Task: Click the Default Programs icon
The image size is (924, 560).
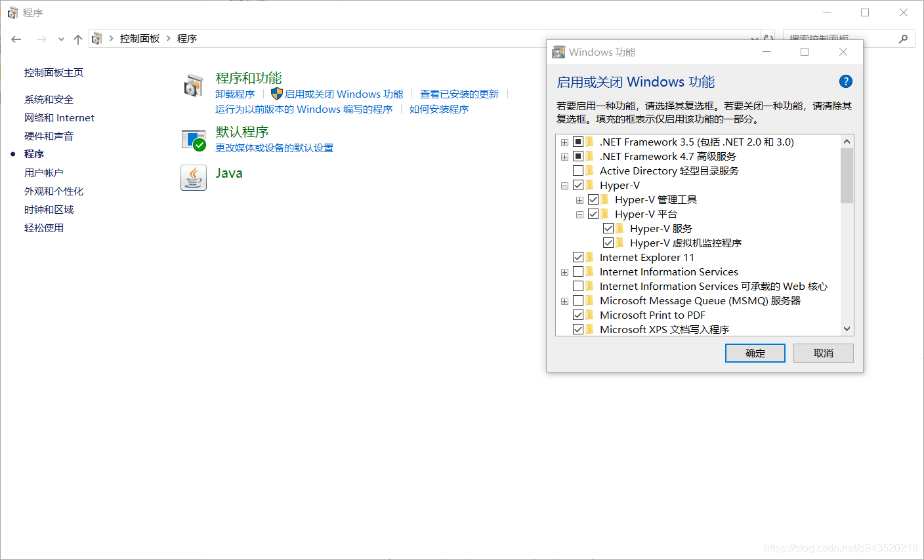Action: click(194, 140)
